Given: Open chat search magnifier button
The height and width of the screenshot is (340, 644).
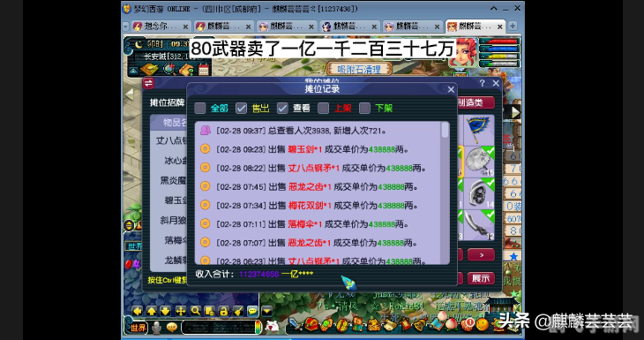Looking at the screenshot, I should pos(195,311).
